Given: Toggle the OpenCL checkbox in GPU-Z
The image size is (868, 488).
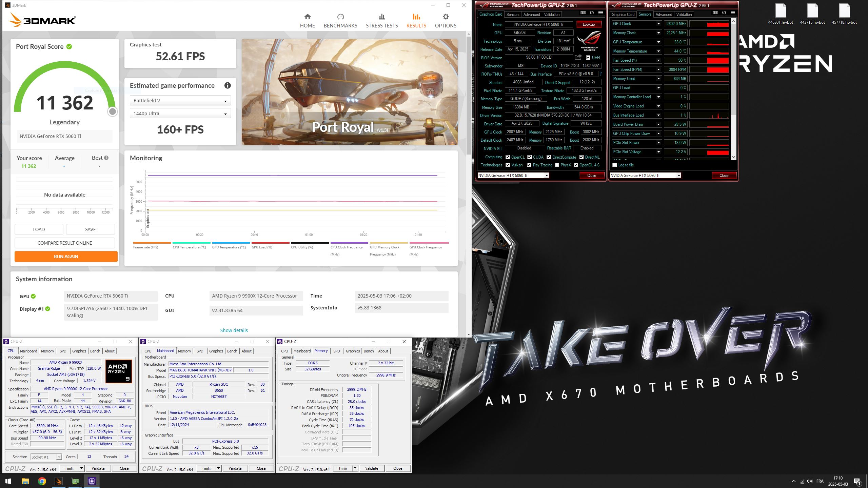Looking at the screenshot, I should [508, 157].
